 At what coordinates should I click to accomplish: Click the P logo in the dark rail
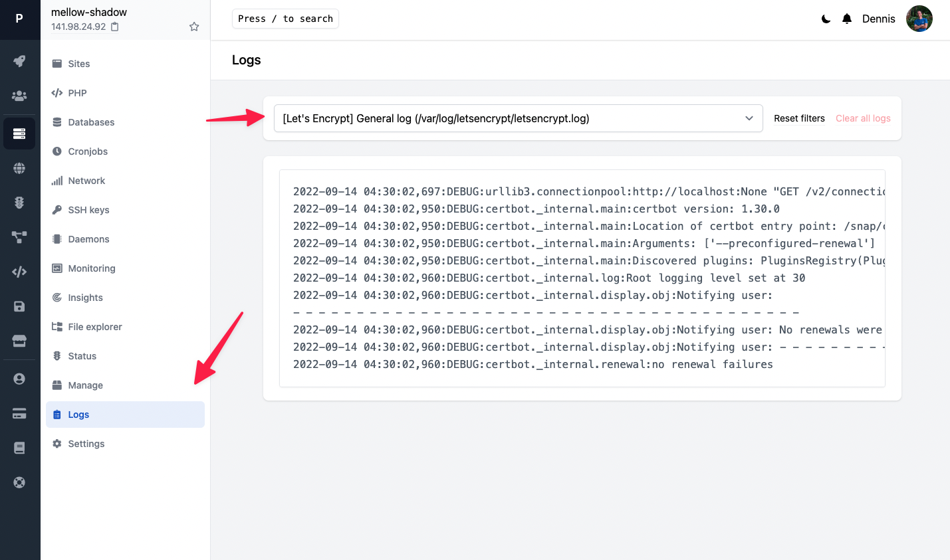point(19,19)
